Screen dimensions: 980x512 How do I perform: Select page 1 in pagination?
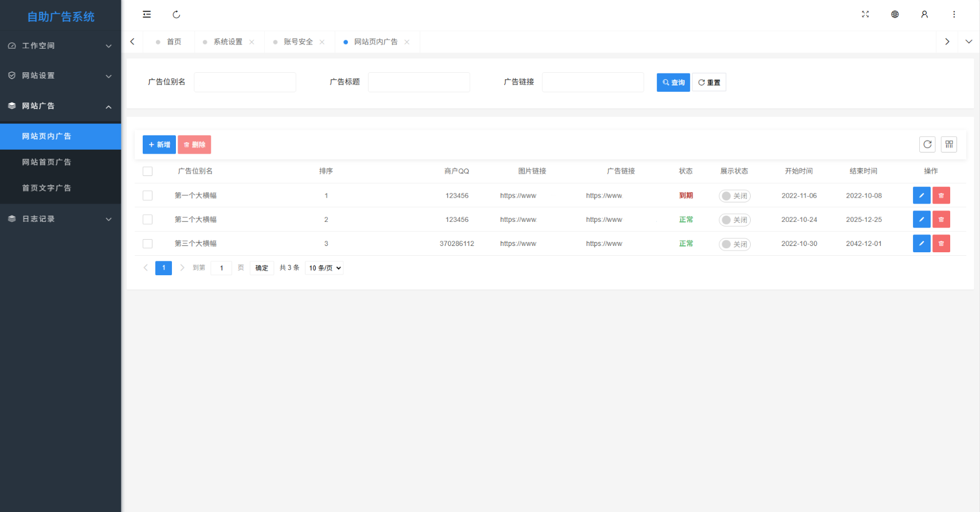tap(163, 268)
